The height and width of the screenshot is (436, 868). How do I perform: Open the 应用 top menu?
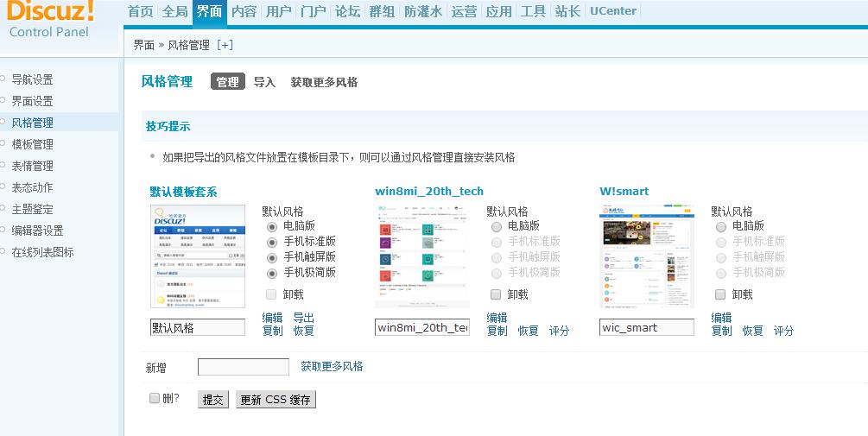tap(498, 11)
